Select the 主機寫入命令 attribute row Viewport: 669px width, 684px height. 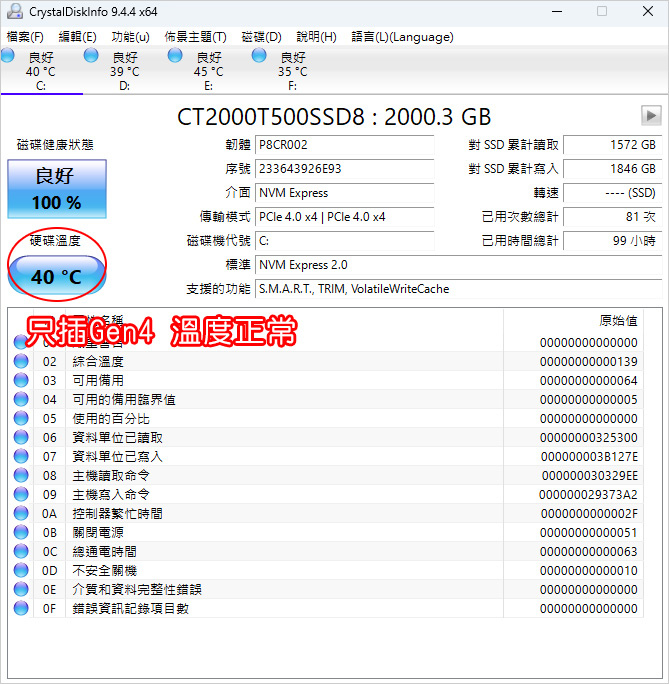pyautogui.click(x=326, y=494)
